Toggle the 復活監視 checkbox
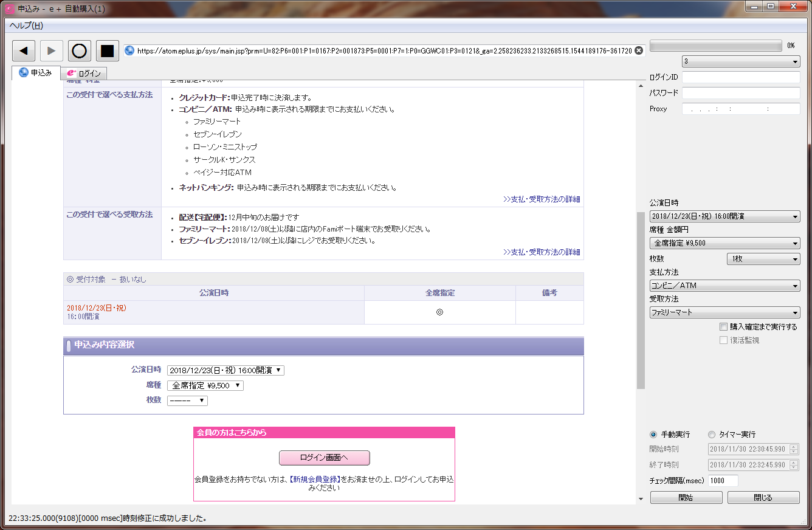 723,340
